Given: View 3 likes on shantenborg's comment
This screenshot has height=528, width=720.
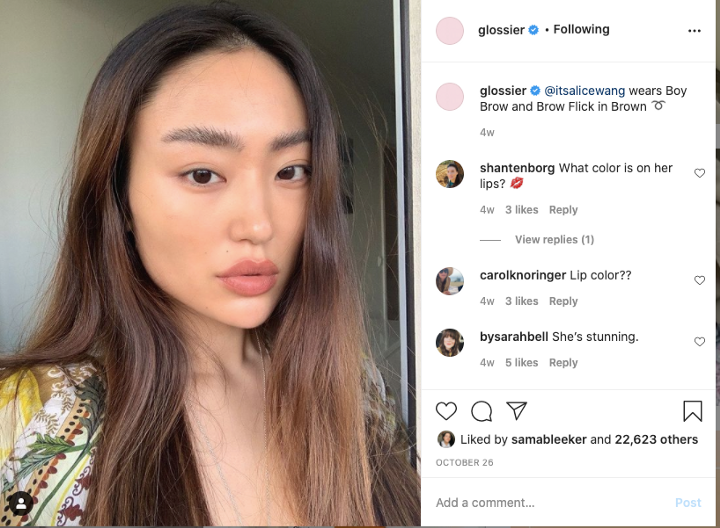Looking at the screenshot, I should pos(522,210).
